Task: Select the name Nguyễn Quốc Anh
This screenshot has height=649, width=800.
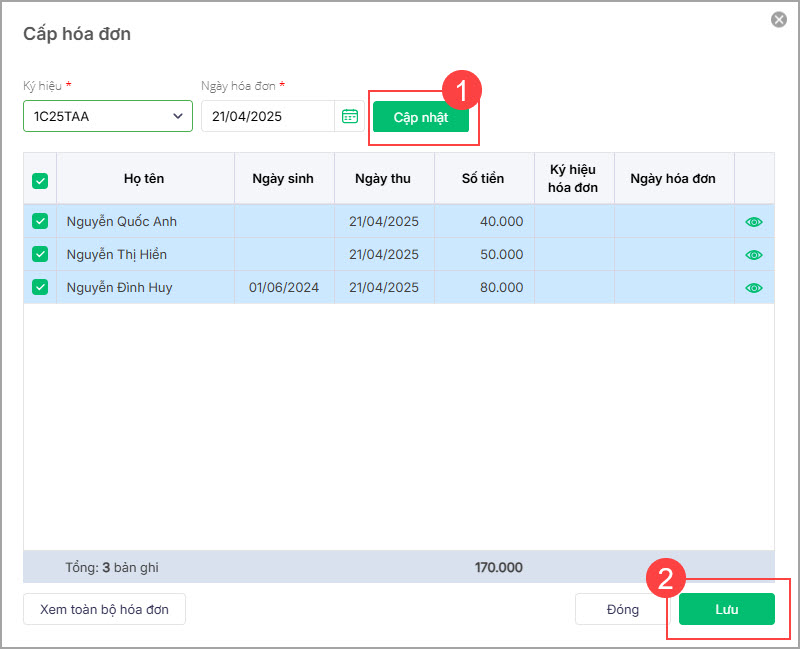Action: coord(121,221)
